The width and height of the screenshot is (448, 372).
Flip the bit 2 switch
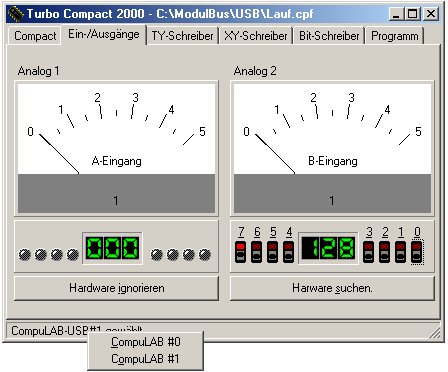(384, 252)
